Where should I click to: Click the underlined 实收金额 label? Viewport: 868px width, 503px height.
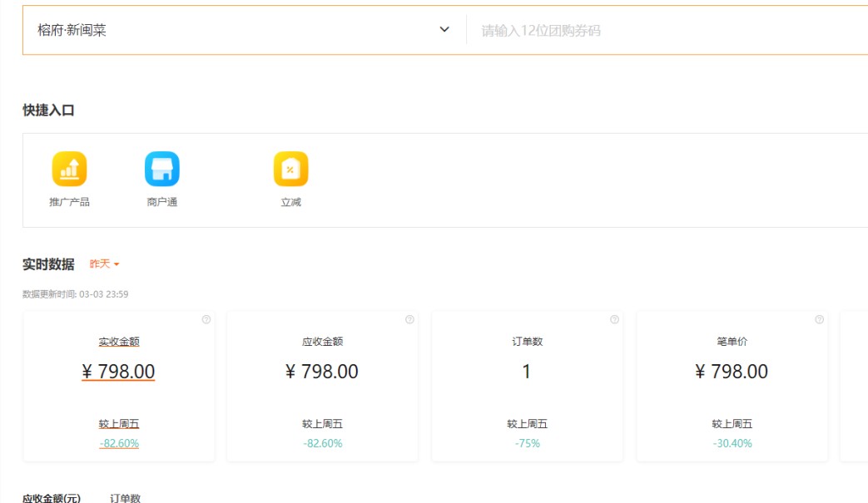(x=119, y=341)
